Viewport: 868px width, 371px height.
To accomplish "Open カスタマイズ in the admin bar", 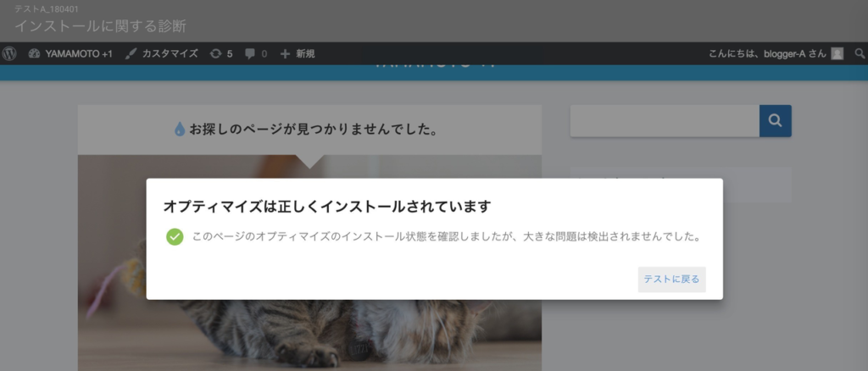I will click(161, 53).
